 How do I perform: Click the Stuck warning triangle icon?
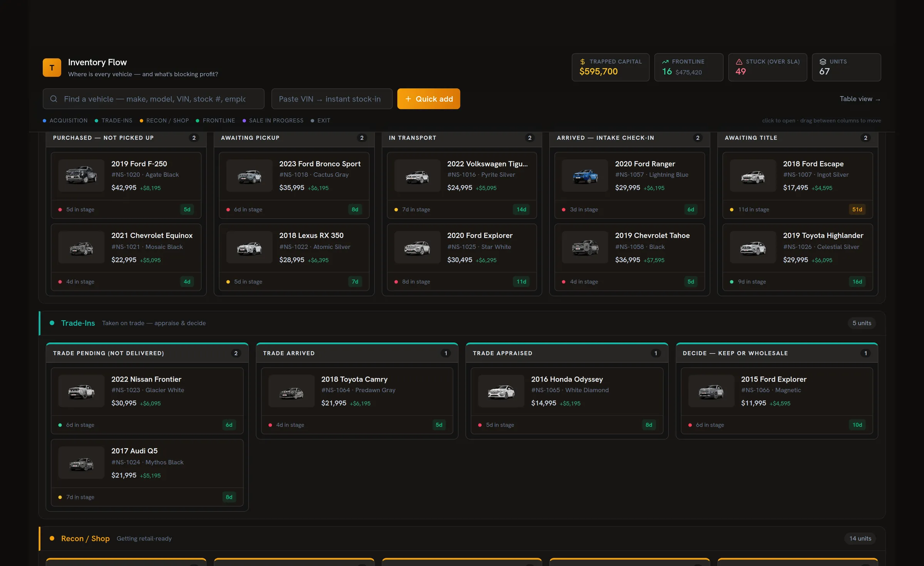point(739,62)
